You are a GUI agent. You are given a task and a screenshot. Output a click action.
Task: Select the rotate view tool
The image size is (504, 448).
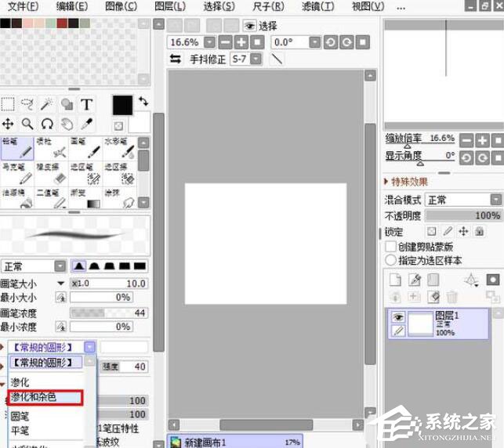coord(47,124)
